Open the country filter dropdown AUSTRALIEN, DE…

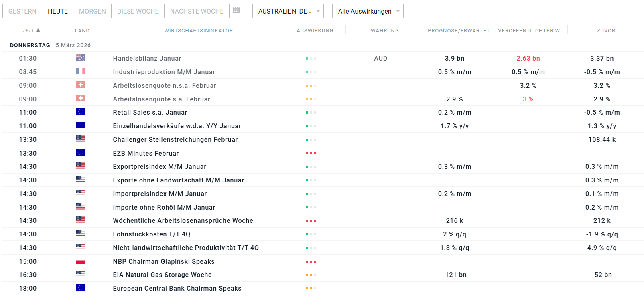pos(288,11)
